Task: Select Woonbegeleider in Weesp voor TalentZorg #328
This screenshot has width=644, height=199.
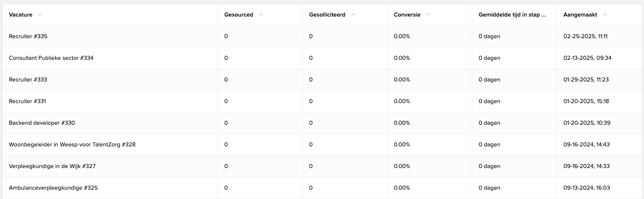Action: 72,145
